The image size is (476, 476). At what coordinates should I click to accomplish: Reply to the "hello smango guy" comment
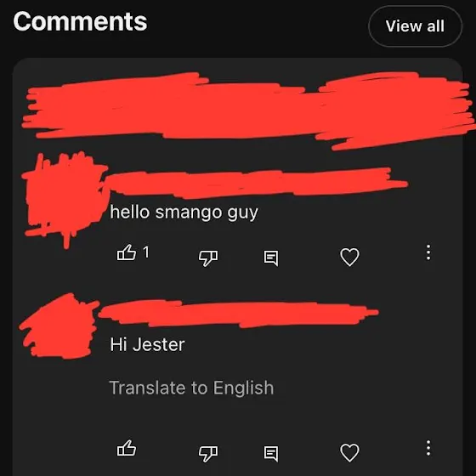click(x=271, y=258)
